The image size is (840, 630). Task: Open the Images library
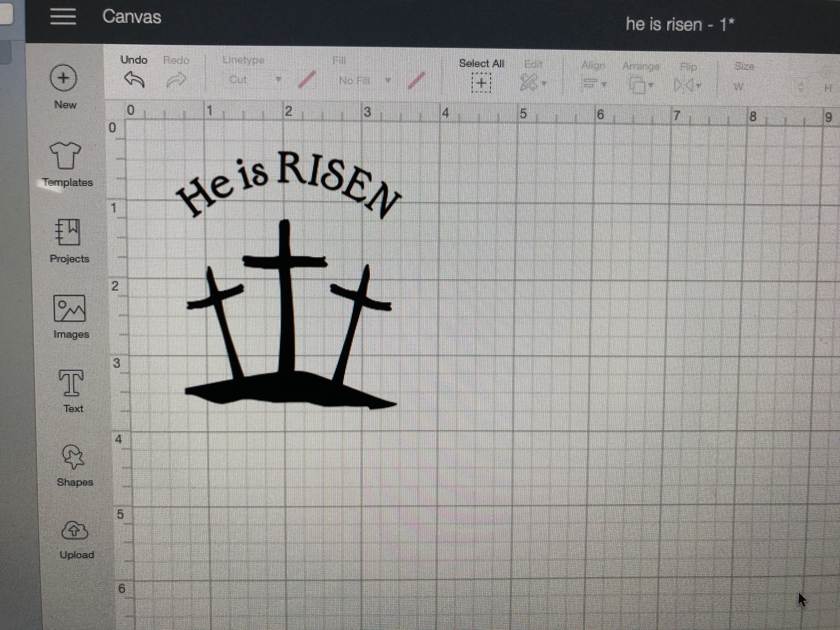point(70,308)
